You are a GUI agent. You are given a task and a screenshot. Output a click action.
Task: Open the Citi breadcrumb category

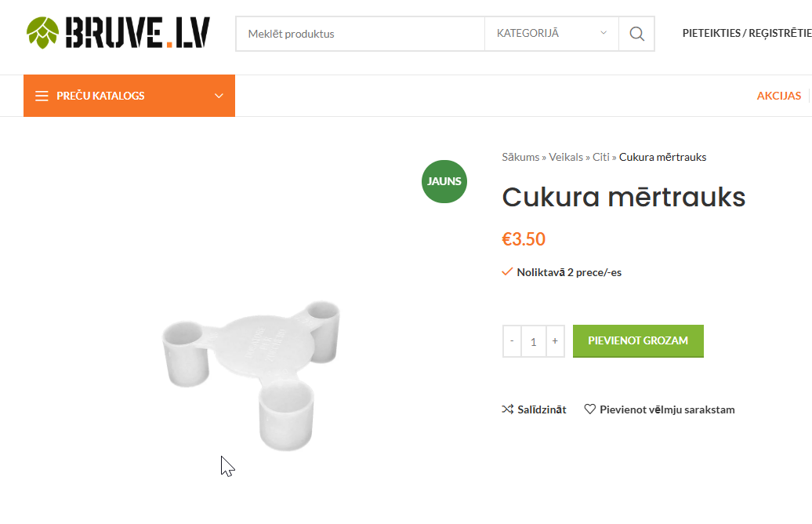coord(600,157)
